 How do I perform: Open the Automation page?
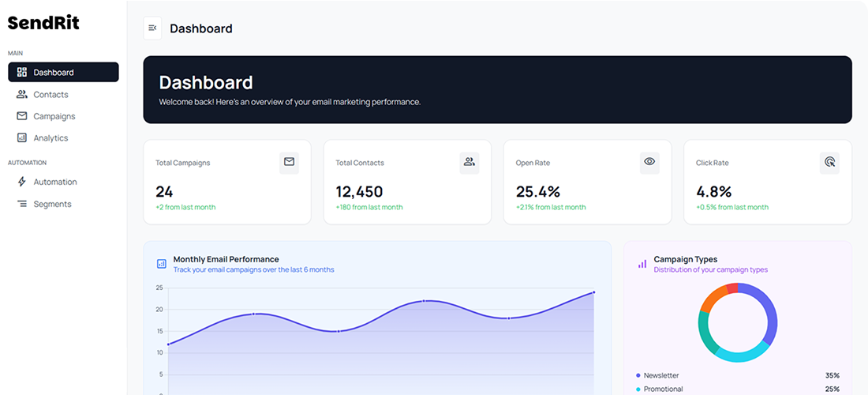(x=63, y=182)
